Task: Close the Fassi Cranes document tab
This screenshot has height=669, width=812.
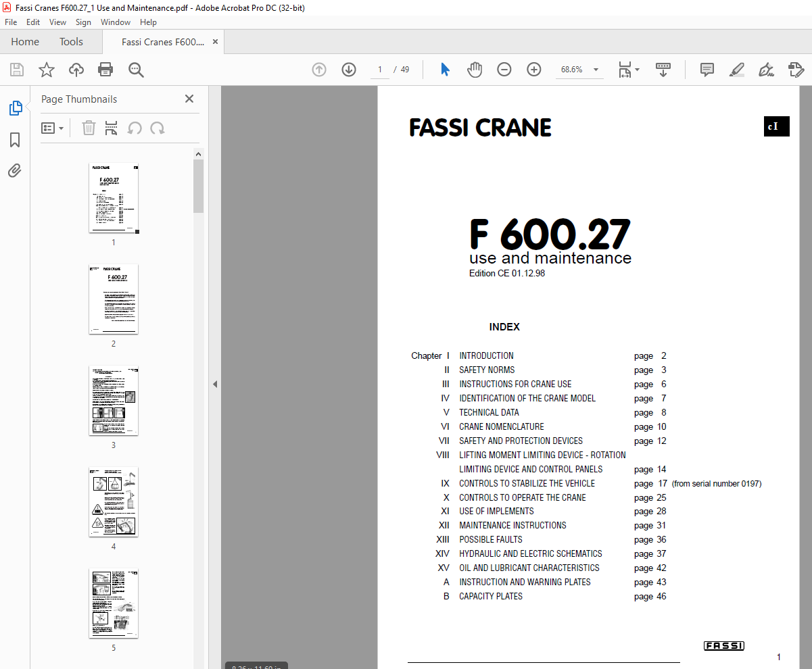Action: point(216,42)
